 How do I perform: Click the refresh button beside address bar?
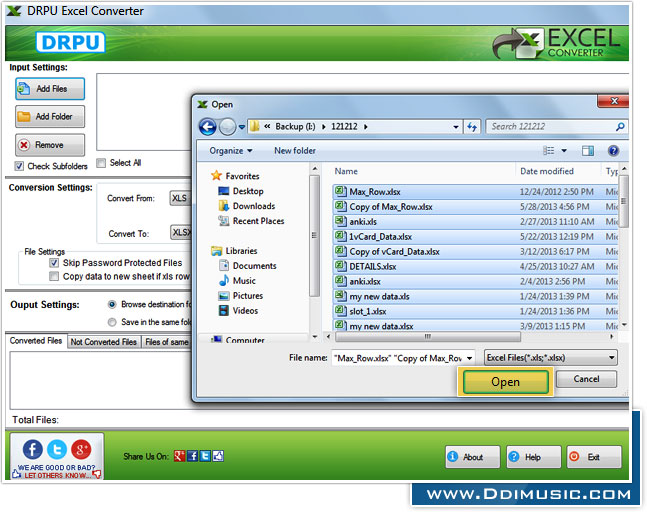click(x=472, y=127)
